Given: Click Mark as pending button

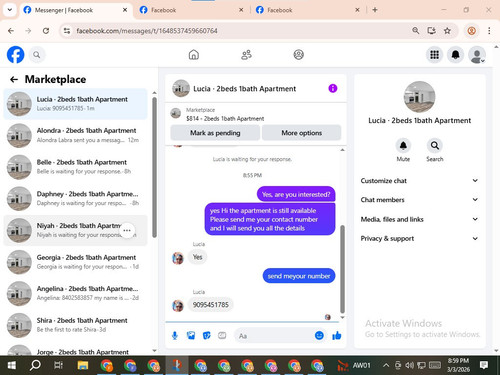Looking at the screenshot, I should pyautogui.click(x=215, y=133).
